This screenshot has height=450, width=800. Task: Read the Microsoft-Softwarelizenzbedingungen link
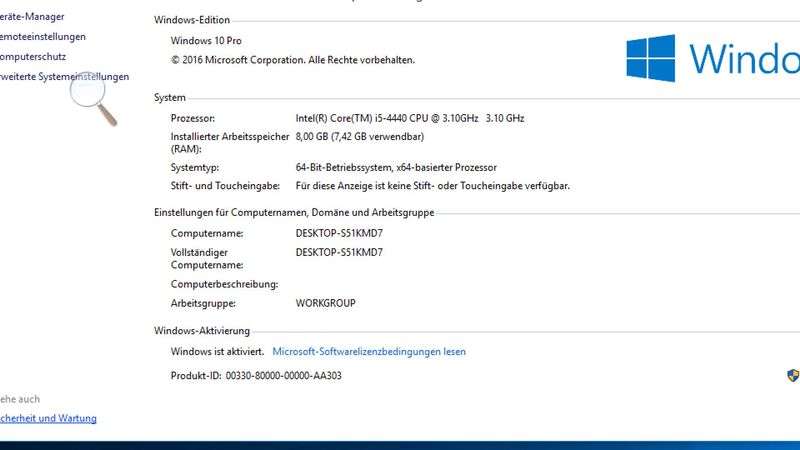(x=369, y=352)
